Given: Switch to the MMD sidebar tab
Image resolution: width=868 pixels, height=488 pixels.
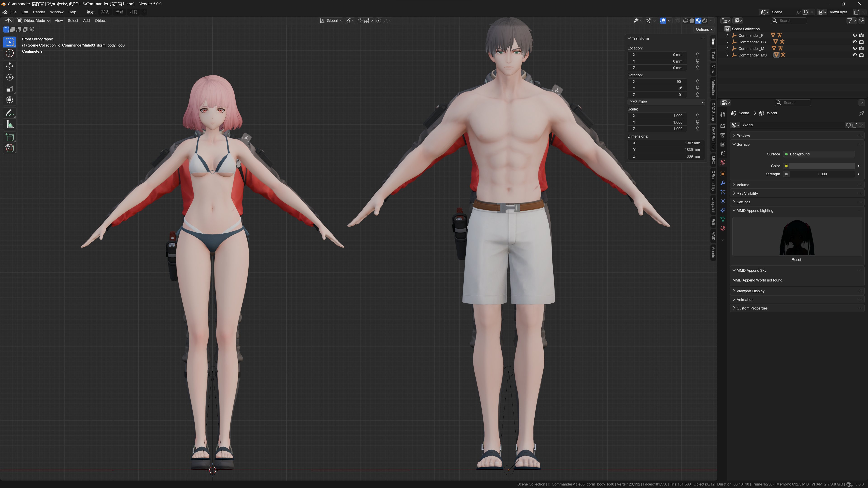Looking at the screenshot, I should (x=713, y=236).
